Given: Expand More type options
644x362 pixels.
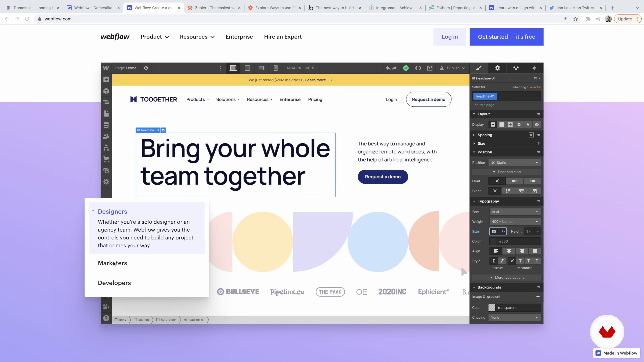Looking at the screenshot, I should pyautogui.click(x=507, y=278).
